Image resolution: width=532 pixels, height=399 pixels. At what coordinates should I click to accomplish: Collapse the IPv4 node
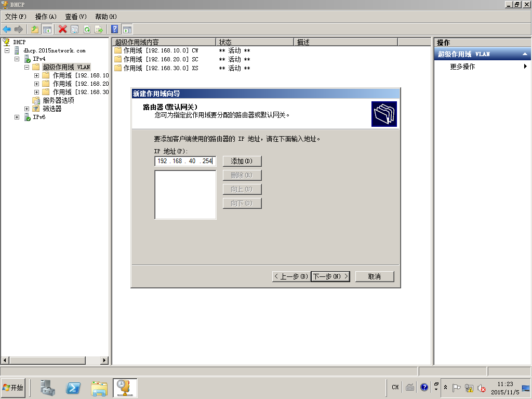click(17, 59)
